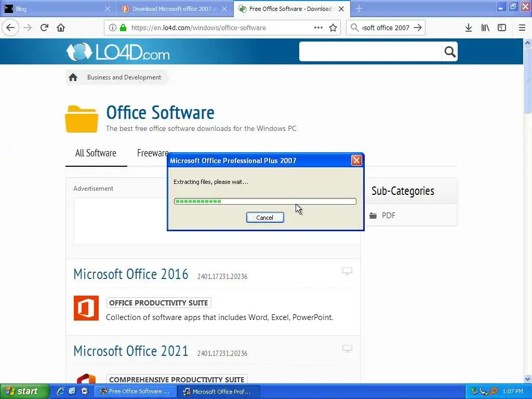The height and width of the screenshot is (399, 532).
Task: Select the All Software tab
Action: point(96,153)
